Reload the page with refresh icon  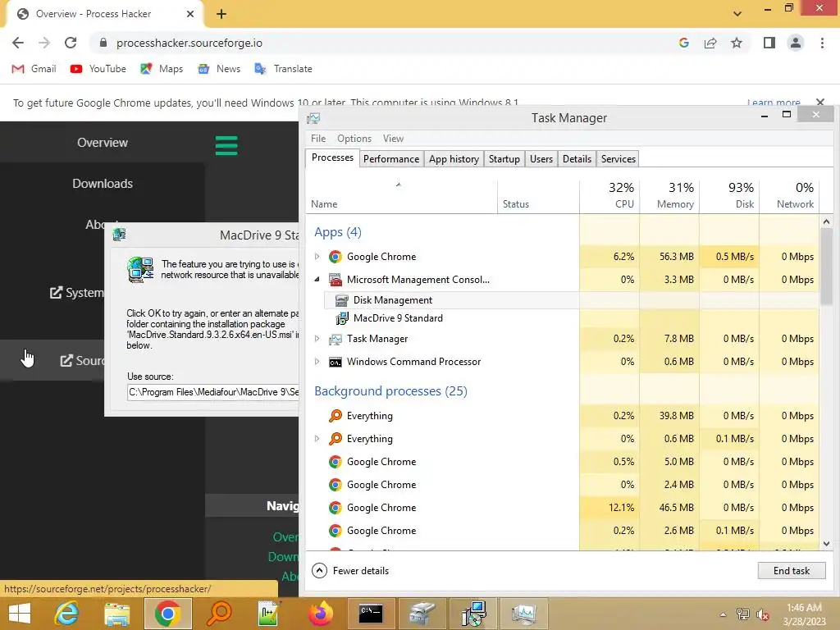71,43
